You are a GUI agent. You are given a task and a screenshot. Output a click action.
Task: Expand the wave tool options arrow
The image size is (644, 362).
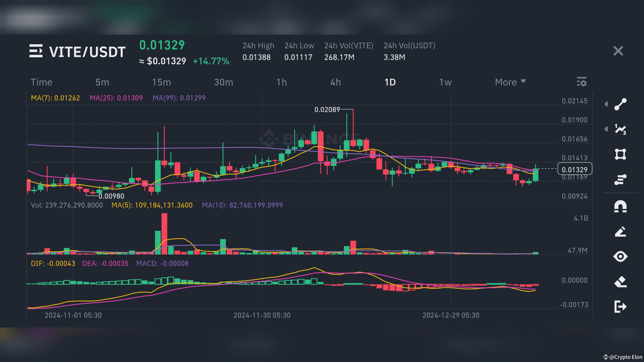[606, 129]
